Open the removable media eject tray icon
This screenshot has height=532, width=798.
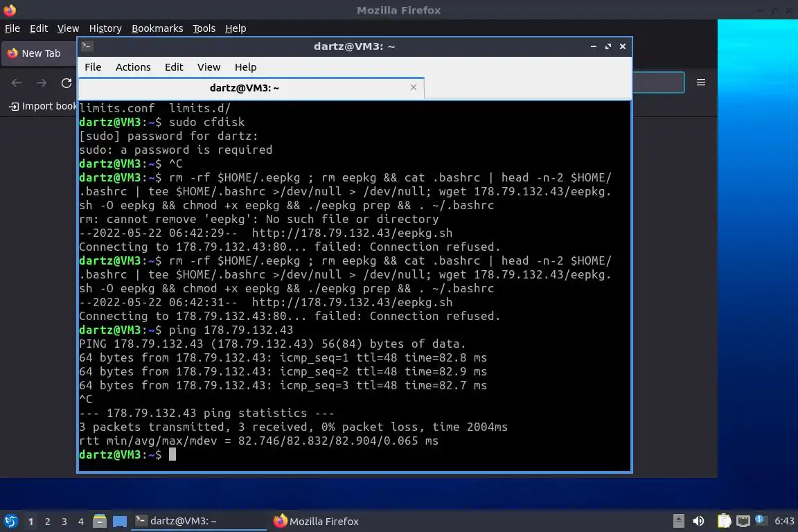(x=678, y=521)
